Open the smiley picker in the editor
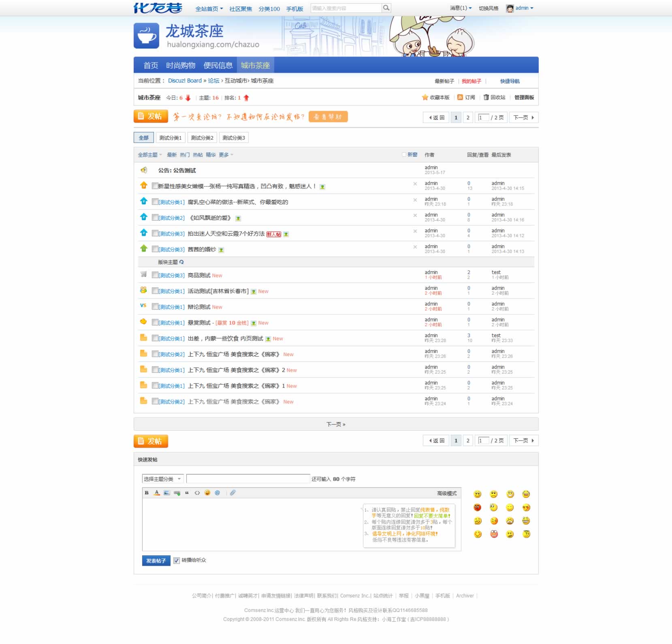The width and height of the screenshot is (672, 644). 207,493
